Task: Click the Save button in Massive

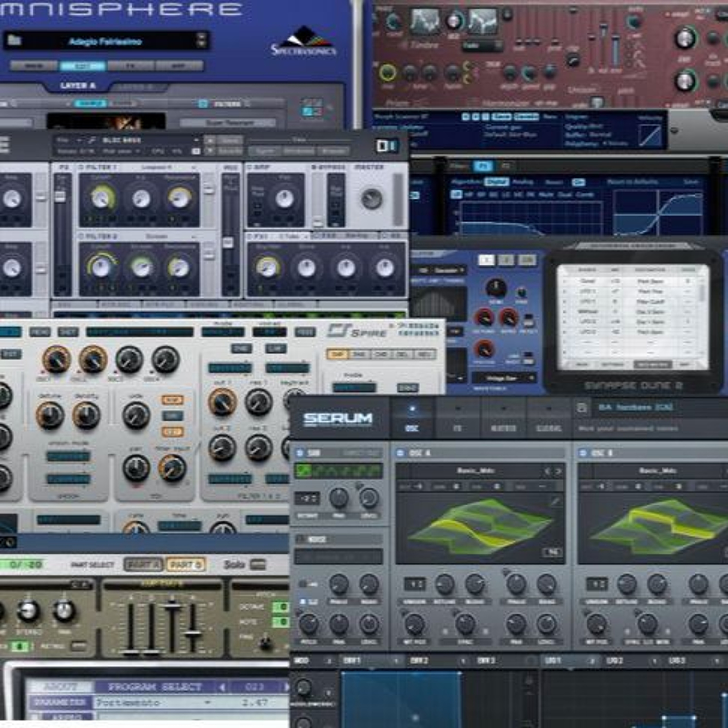Action: [x=230, y=140]
